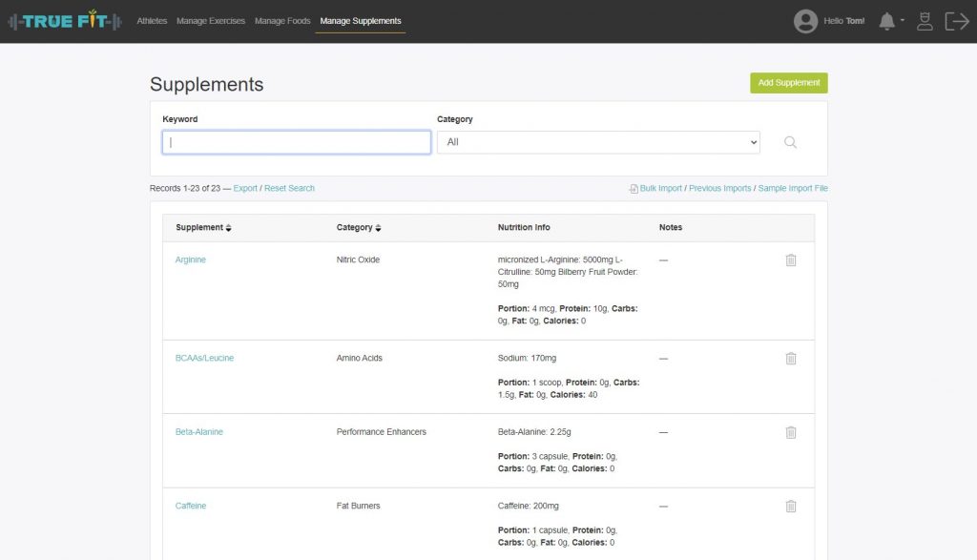Screen dimensions: 977x560
Task: Go to the Athletes tab
Action: tap(152, 21)
